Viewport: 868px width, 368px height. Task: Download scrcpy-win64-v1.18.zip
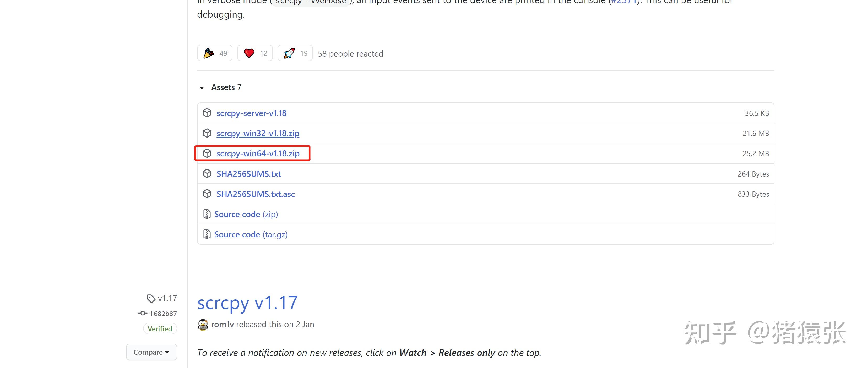(258, 153)
